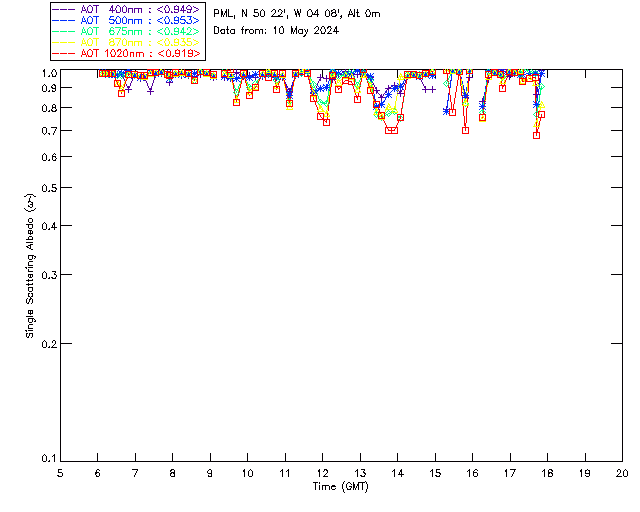Click the Single Scattering Albedo axis title

click(30, 265)
